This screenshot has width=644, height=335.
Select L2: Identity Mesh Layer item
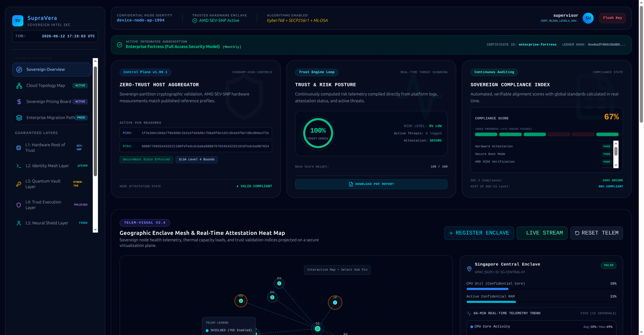51,166
